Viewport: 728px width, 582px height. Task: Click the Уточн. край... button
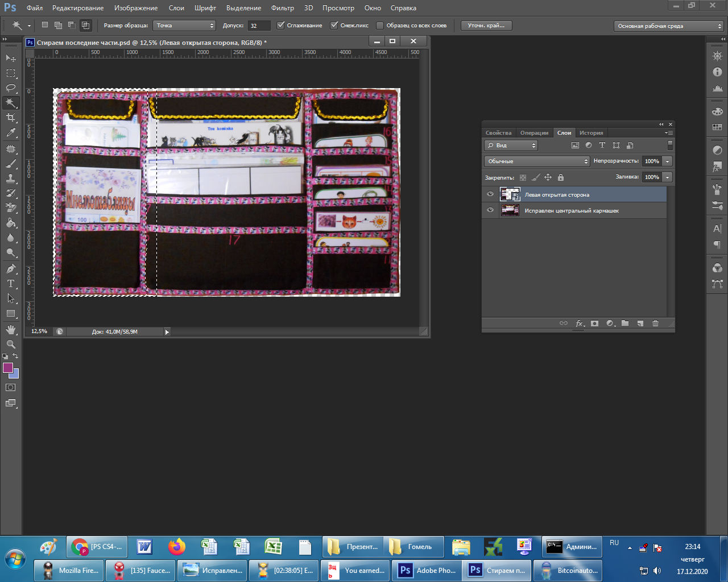point(486,26)
